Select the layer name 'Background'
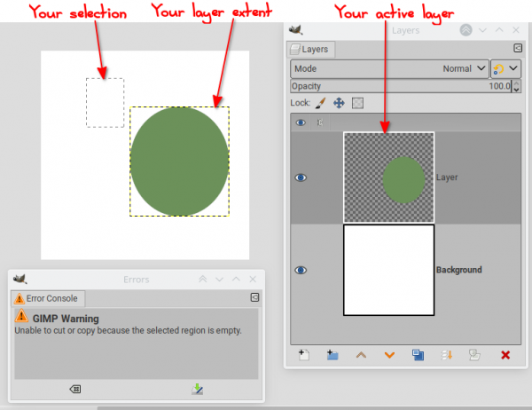This screenshot has height=410, width=532. [x=458, y=270]
